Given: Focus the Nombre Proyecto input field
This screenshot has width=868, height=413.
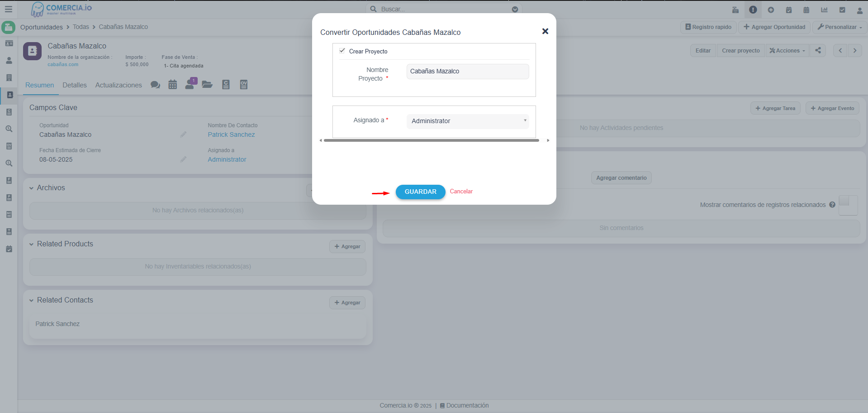Looking at the screenshot, I should click(468, 72).
